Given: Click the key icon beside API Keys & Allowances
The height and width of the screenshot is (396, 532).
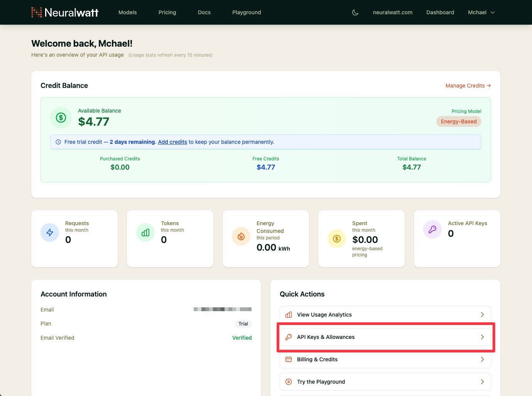Looking at the screenshot, I should (289, 337).
